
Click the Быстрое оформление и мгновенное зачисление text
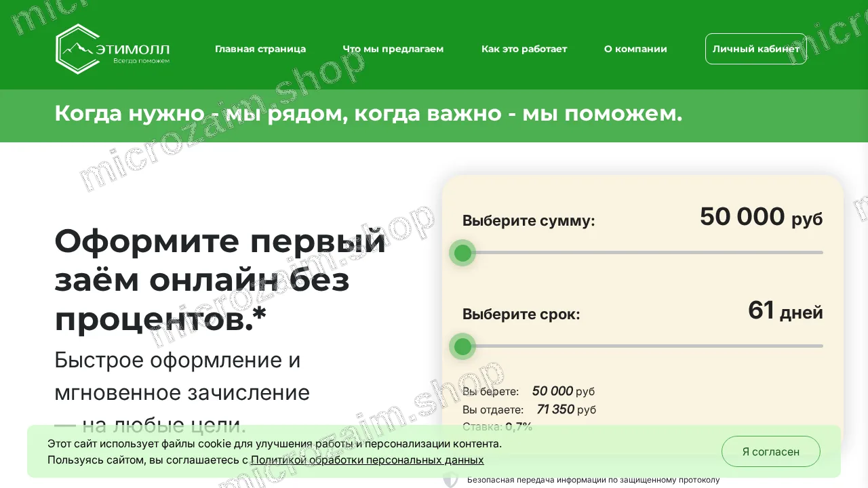(182, 392)
